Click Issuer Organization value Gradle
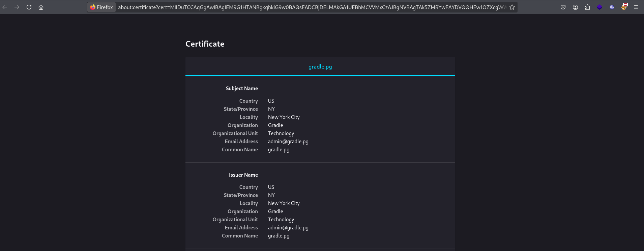Viewport: 644px width, 251px height. [275, 211]
